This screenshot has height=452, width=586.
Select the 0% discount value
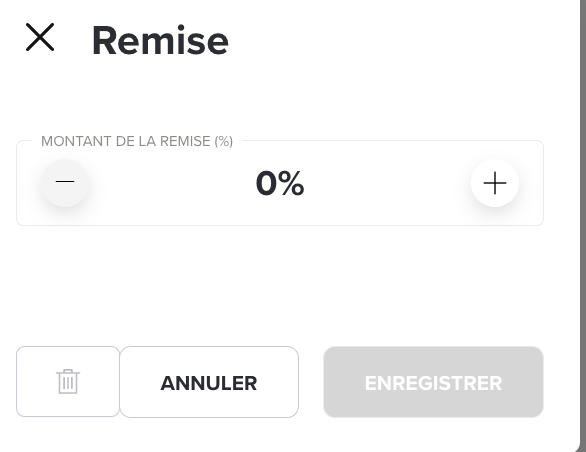pos(280,183)
